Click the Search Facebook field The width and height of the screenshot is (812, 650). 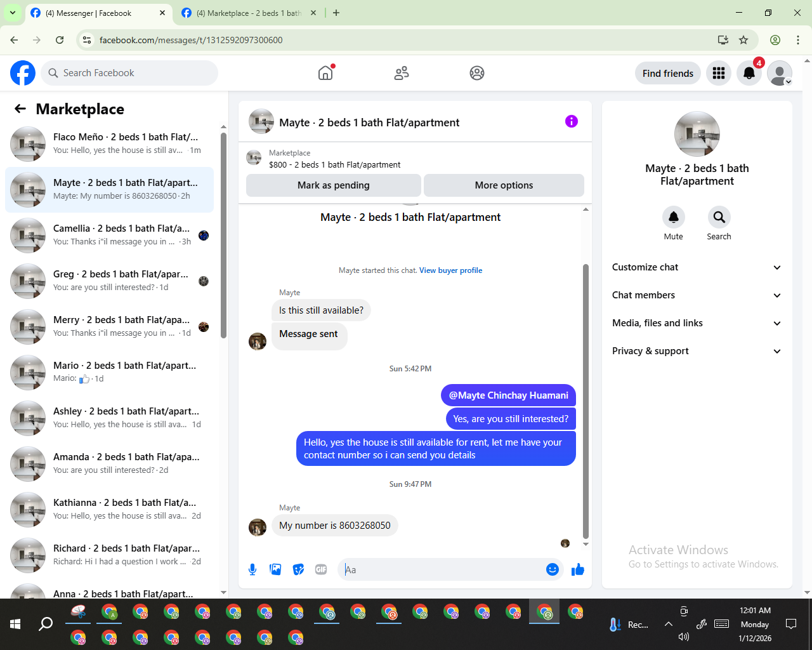point(129,73)
